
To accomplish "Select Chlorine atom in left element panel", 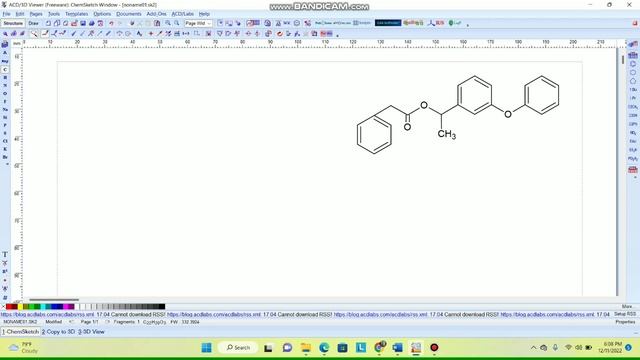I will tap(5, 141).
